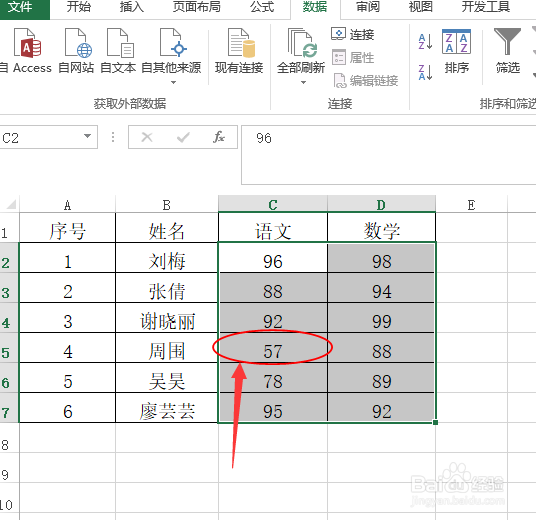536x520 pixels.
Task: Sort ascending with the A-Z icon
Action: pos(426,41)
